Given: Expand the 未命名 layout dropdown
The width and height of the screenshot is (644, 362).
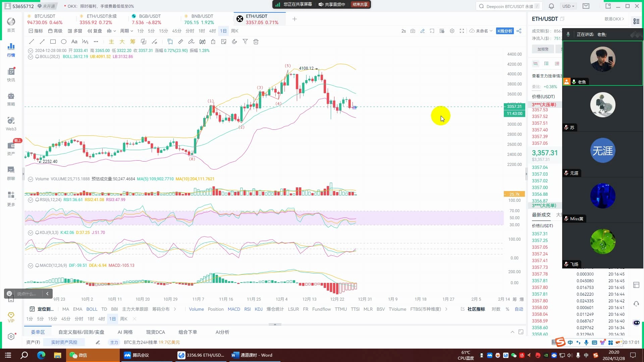Looking at the screenshot, I should click(x=481, y=31).
